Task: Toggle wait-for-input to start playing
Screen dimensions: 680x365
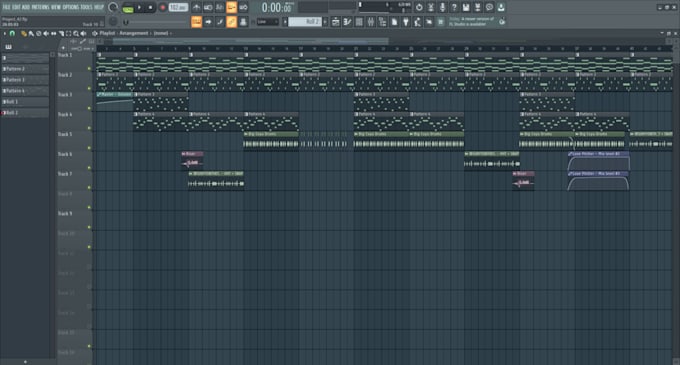Action: (208, 7)
